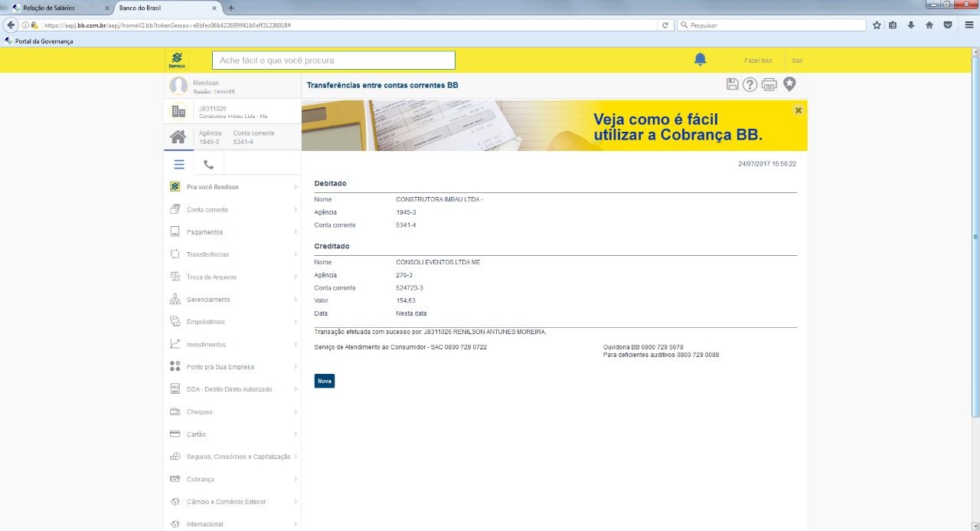Expand the Cheques chevron
The height and width of the screenshot is (531, 980).
pyautogui.click(x=296, y=411)
